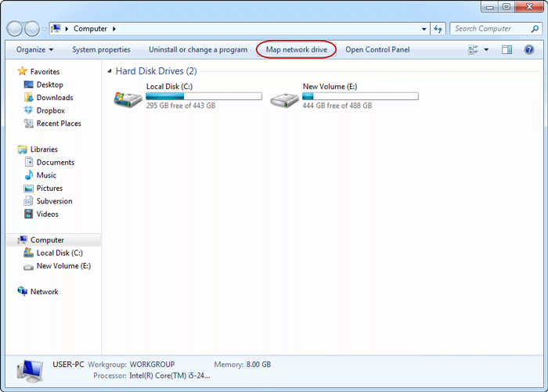The image size is (548, 392).
Task: Click the Downloads folder icon
Action: 29,97
